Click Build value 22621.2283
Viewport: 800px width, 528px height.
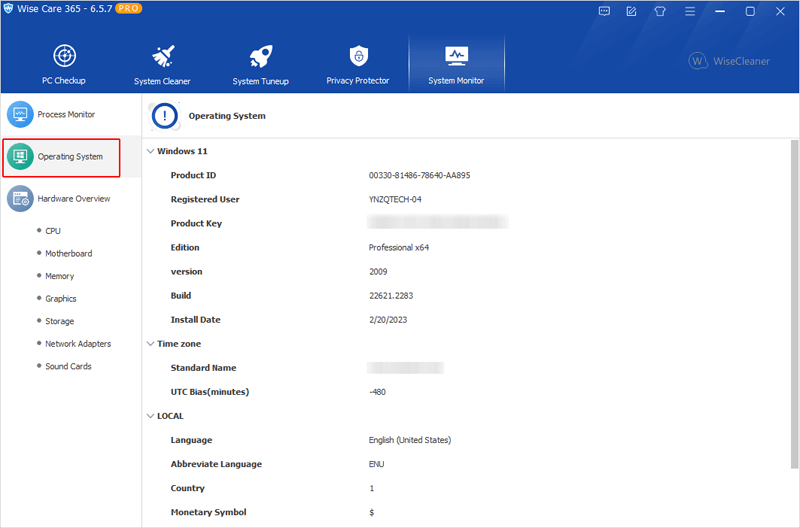click(391, 295)
